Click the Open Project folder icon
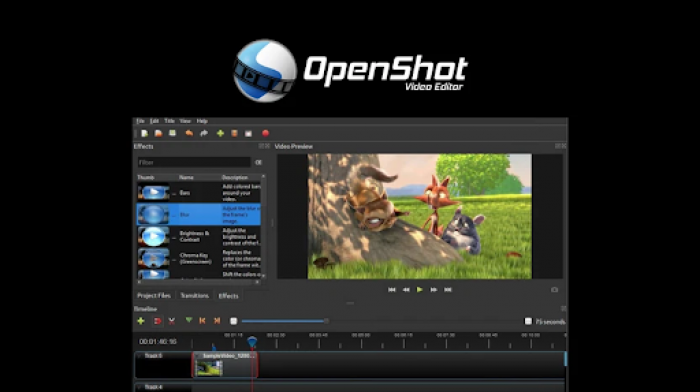700x392 pixels. pyautogui.click(x=158, y=133)
